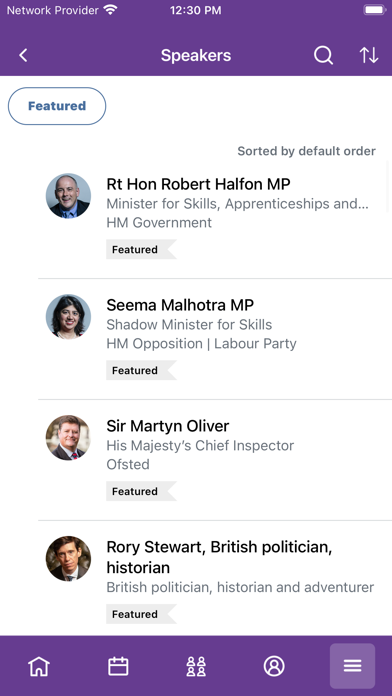Tap the back arrow icon

click(23, 55)
